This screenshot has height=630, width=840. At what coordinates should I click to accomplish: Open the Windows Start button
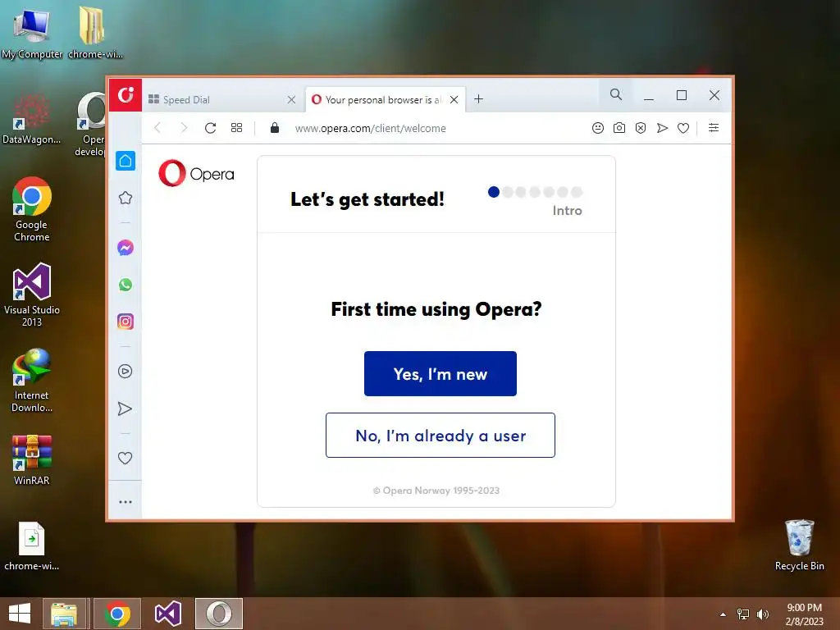coord(20,614)
